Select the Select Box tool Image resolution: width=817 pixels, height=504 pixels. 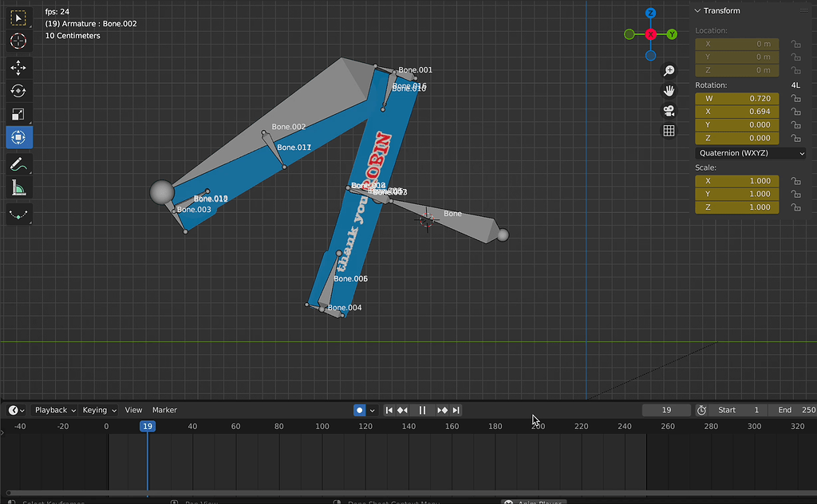tap(19, 19)
